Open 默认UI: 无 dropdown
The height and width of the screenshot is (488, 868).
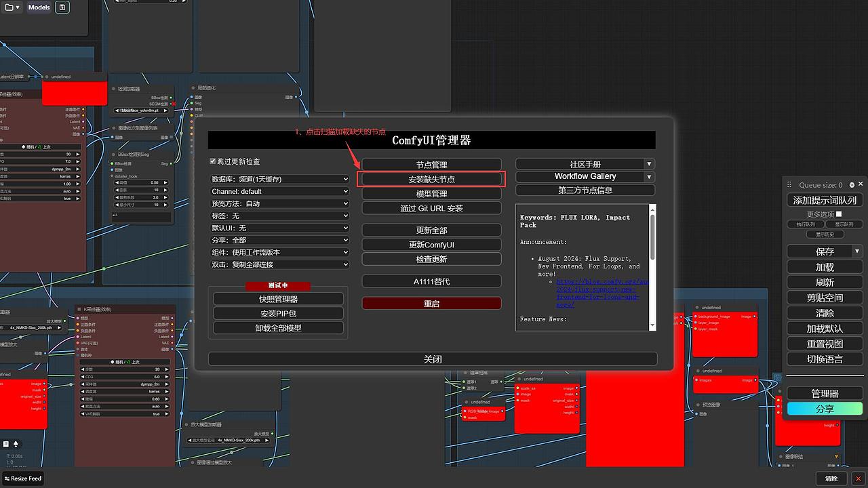pos(279,228)
